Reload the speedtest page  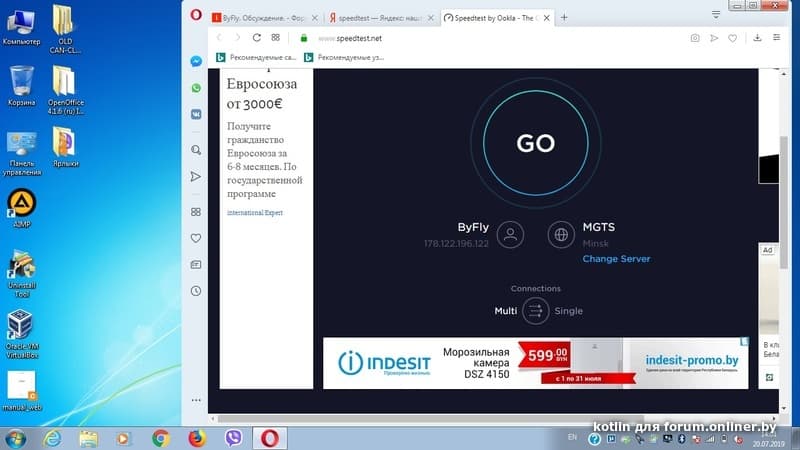(x=257, y=38)
